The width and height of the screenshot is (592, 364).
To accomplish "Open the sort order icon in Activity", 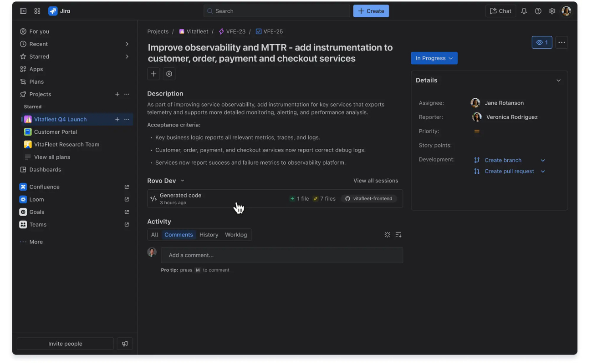I will point(398,235).
